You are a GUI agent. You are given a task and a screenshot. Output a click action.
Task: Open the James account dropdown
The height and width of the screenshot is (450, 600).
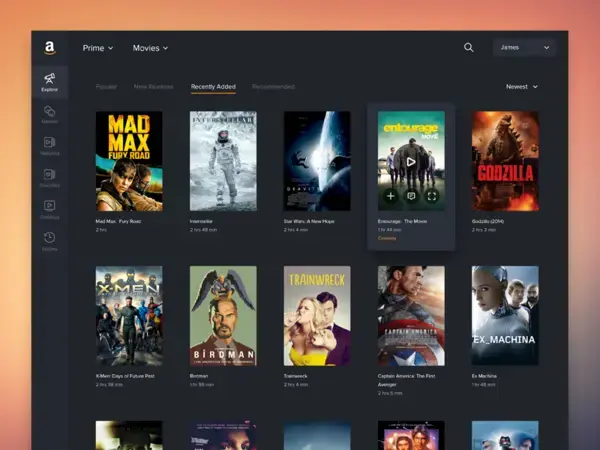[524, 47]
